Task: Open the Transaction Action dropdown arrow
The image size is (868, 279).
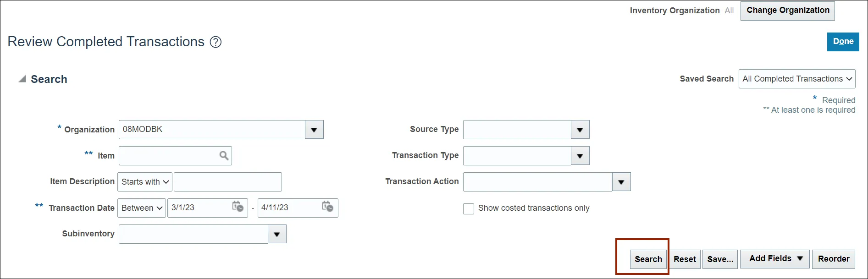Action: tap(621, 182)
